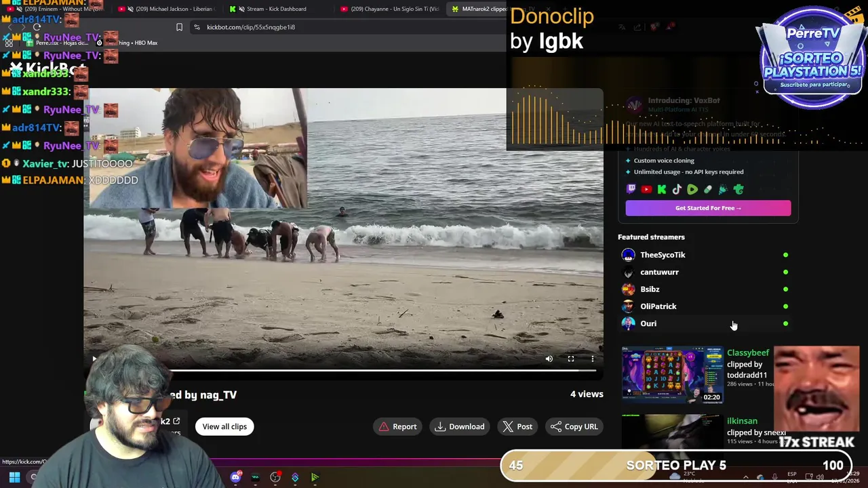
Task: Switch to the Chayanne - Un Siglo Sin Ti tab
Action: click(390, 9)
